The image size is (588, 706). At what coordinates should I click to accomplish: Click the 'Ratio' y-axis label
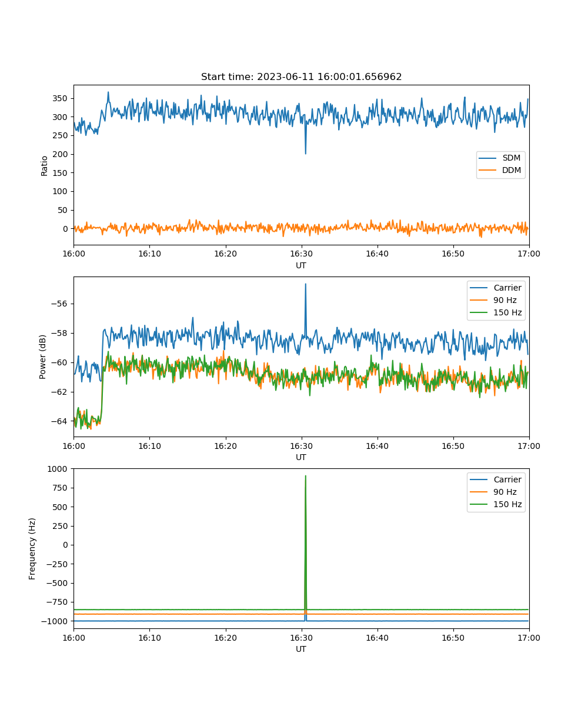[x=44, y=165]
